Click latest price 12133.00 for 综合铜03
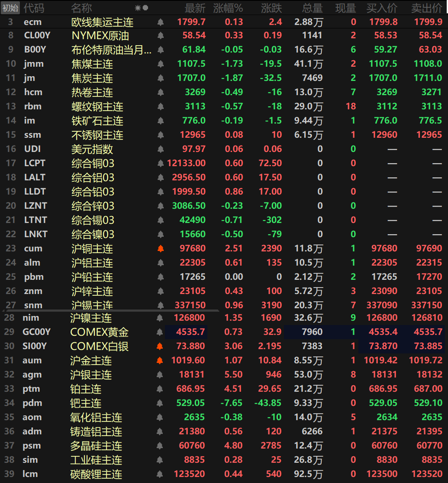The image size is (448, 483). pyautogui.click(x=186, y=163)
